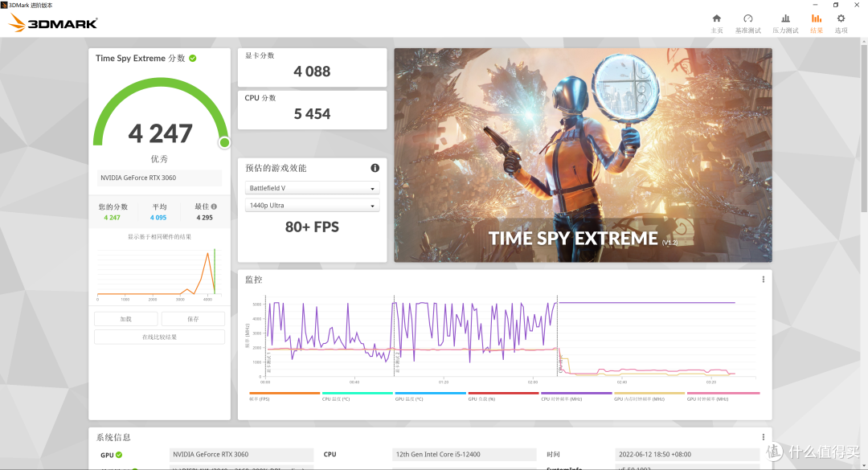Toggle the GPU 负载 (%) red legend
This screenshot has height=470, width=868.
[x=503, y=396]
